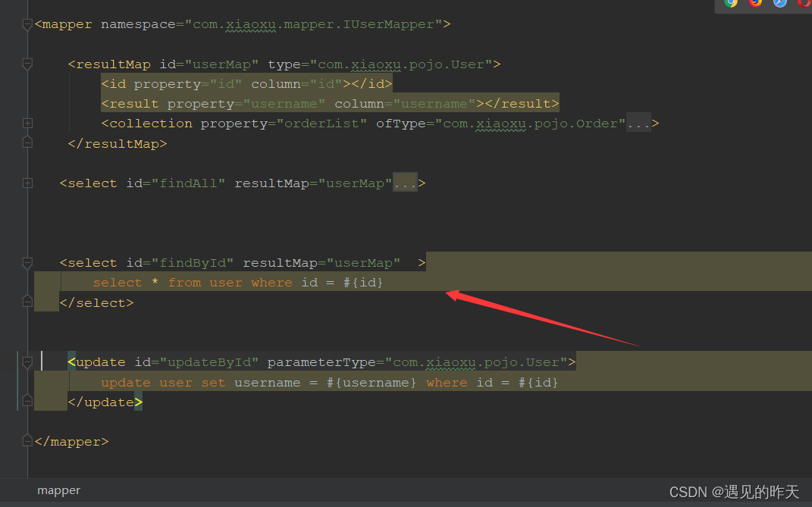Open preview in Chrome browser icon
Viewport: 812px width, 507px height.
[x=731, y=2]
